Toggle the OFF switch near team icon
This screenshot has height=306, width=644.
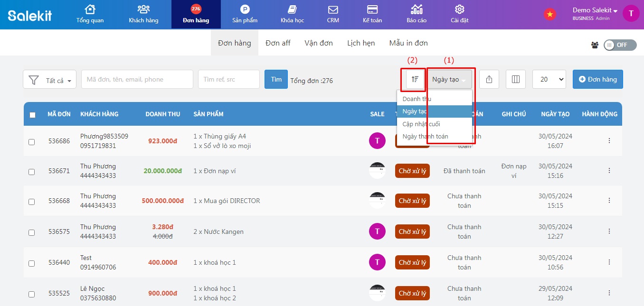[616, 45]
